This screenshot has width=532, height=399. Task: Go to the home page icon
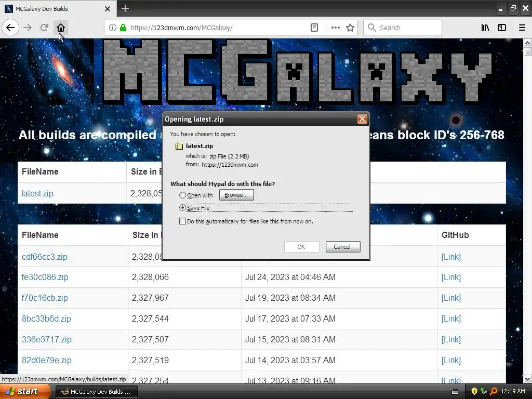pyautogui.click(x=61, y=28)
